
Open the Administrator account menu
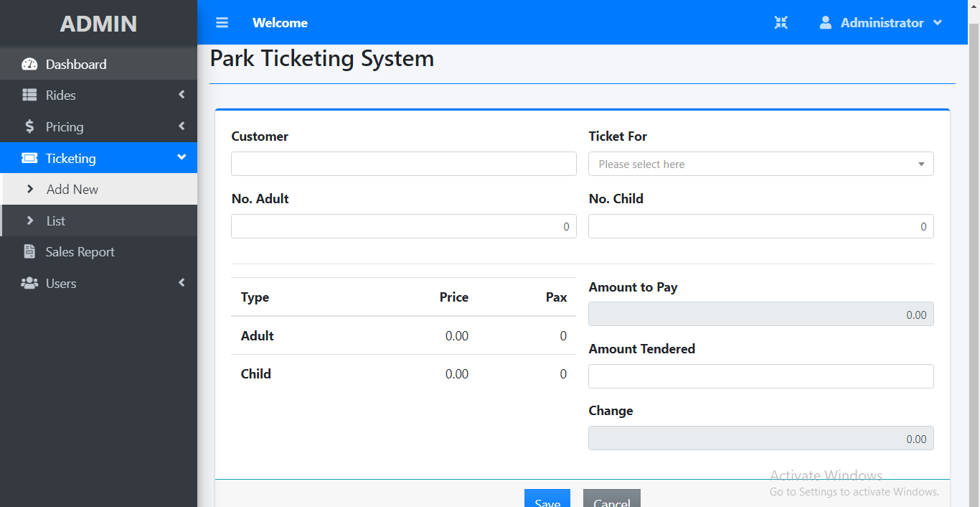tap(938, 22)
